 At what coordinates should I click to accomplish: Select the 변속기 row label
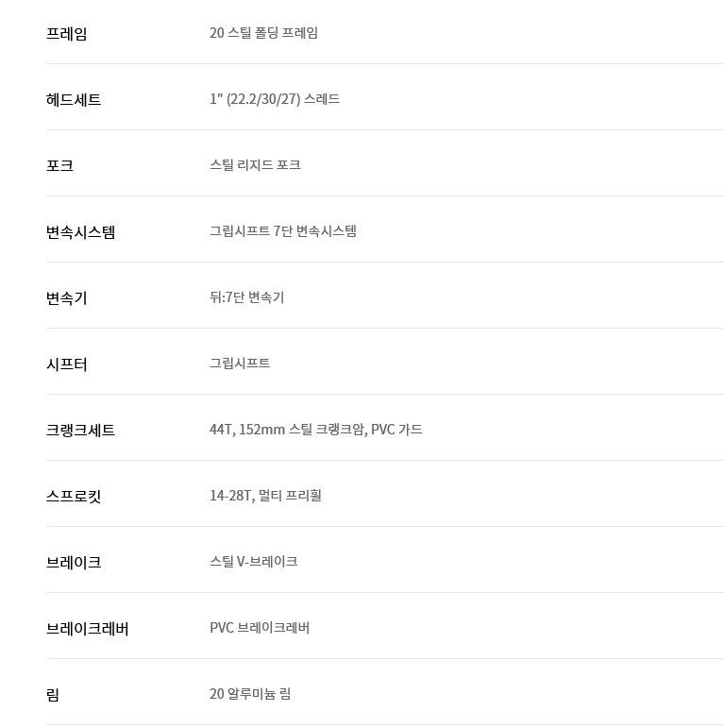[x=67, y=298]
